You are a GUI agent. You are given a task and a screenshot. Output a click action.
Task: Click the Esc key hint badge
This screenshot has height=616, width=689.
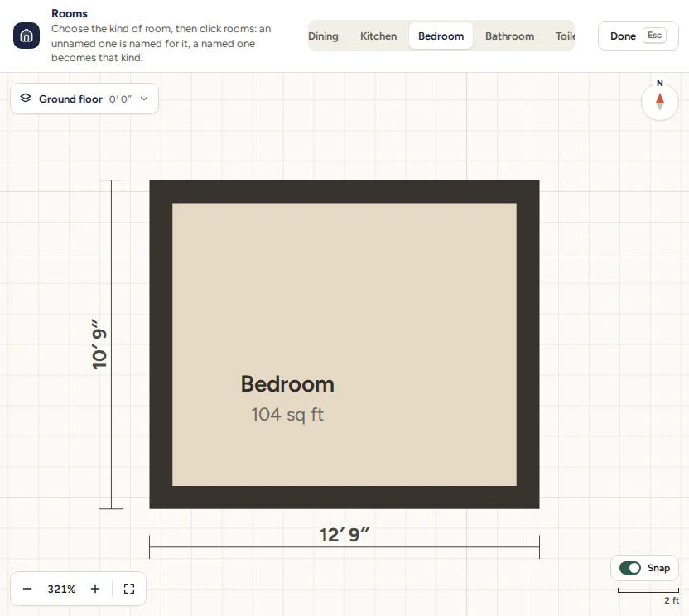coord(654,36)
